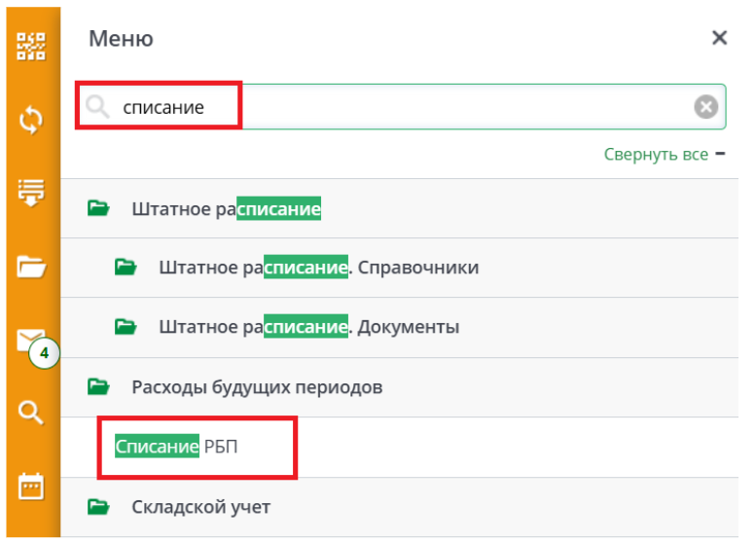Screen dimensions: 756x543
Task: Click the download list sidebar icon
Action: [31, 192]
